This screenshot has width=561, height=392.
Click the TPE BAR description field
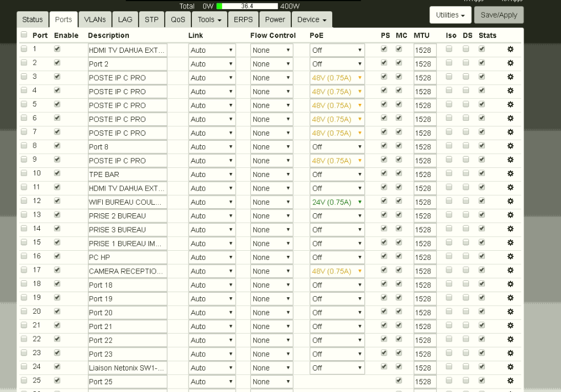[127, 174]
